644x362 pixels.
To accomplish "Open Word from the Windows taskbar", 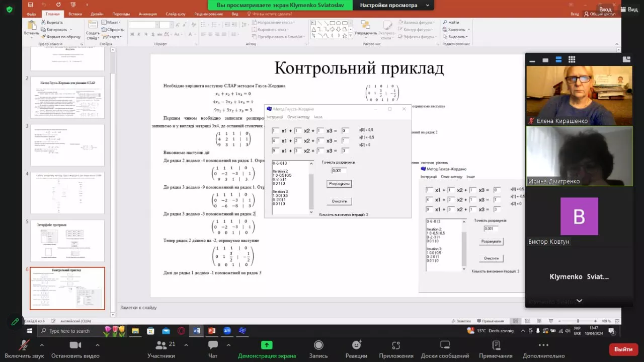I will pos(196,331).
